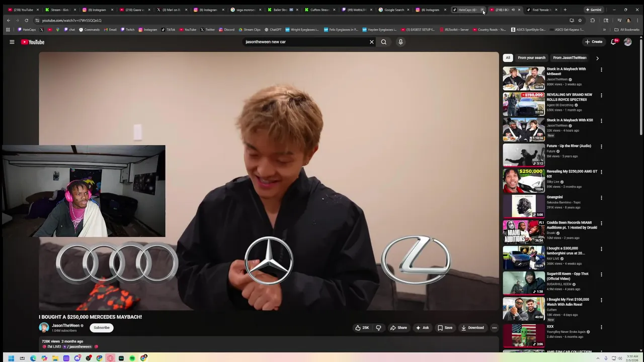Open Discord from the taskbar
This screenshot has height=362, width=644.
click(77, 358)
